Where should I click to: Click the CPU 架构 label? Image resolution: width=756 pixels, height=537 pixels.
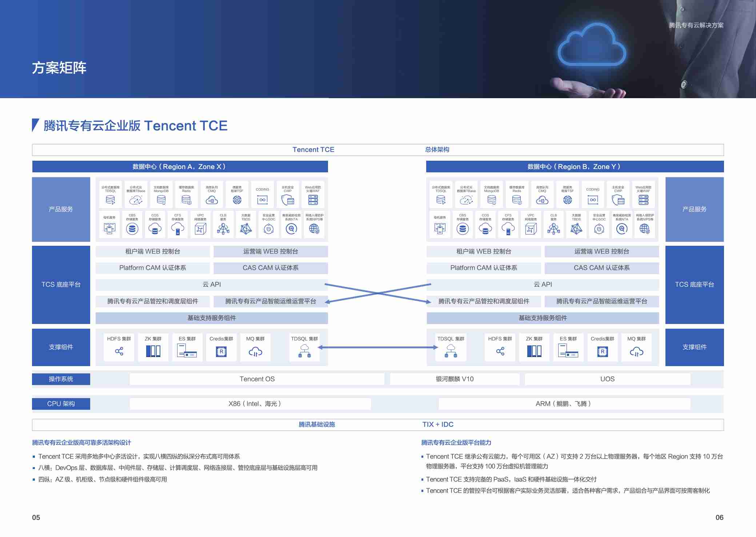[61, 404]
